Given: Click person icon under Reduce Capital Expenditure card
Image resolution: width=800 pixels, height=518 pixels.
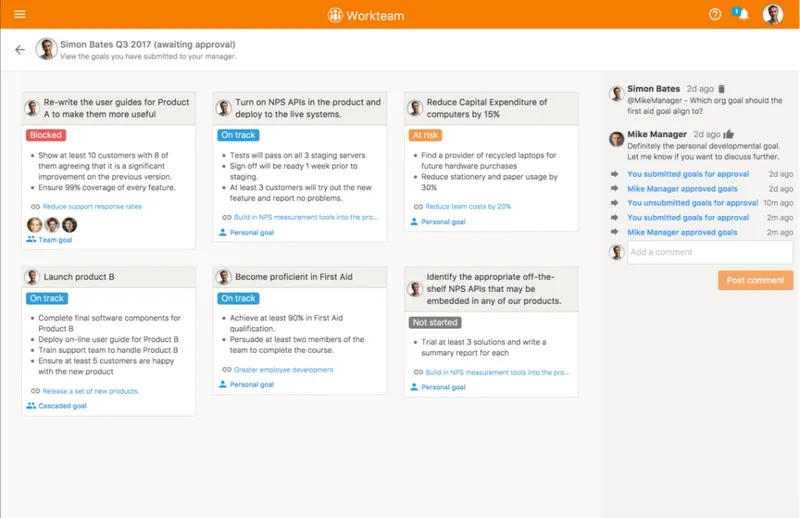Looking at the screenshot, I should [x=414, y=221].
